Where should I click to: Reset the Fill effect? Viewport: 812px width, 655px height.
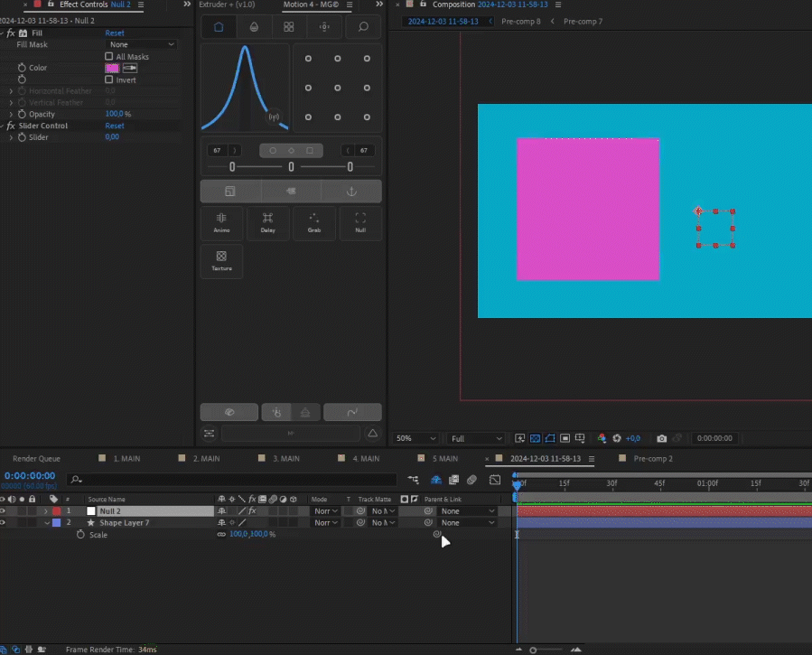pyautogui.click(x=115, y=33)
